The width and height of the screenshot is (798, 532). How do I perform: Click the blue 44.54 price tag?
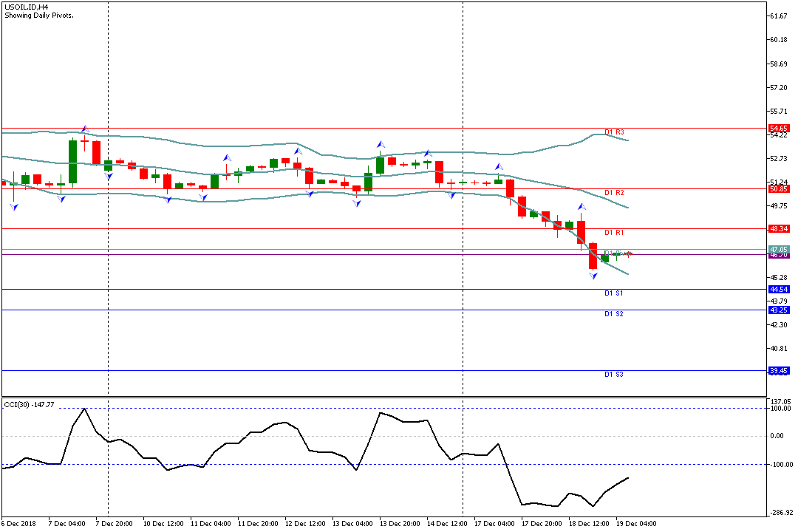pyautogui.click(x=779, y=289)
